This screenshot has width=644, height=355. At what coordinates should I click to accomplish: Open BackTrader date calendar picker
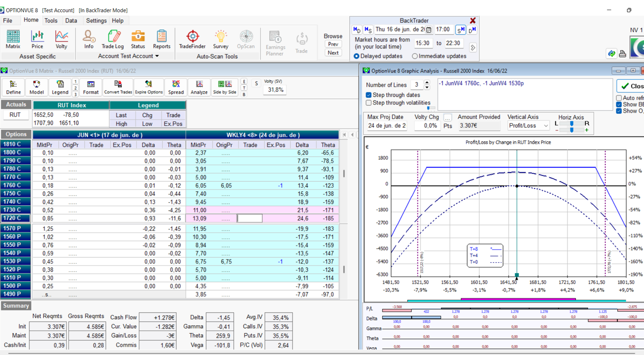click(429, 30)
